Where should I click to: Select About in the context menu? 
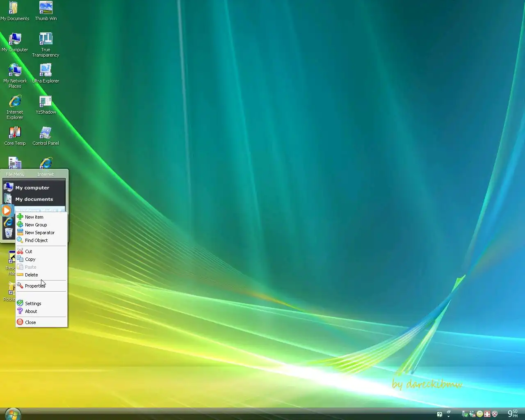click(41, 311)
